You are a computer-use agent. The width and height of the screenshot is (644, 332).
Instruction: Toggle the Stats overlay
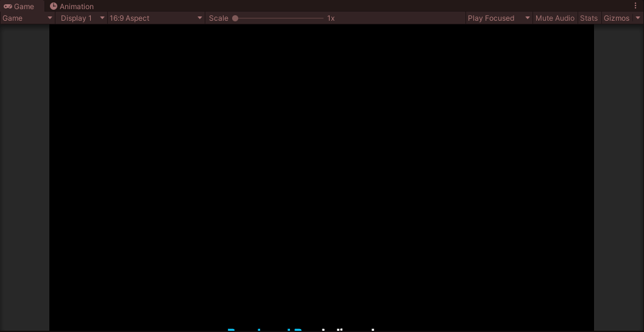(589, 18)
